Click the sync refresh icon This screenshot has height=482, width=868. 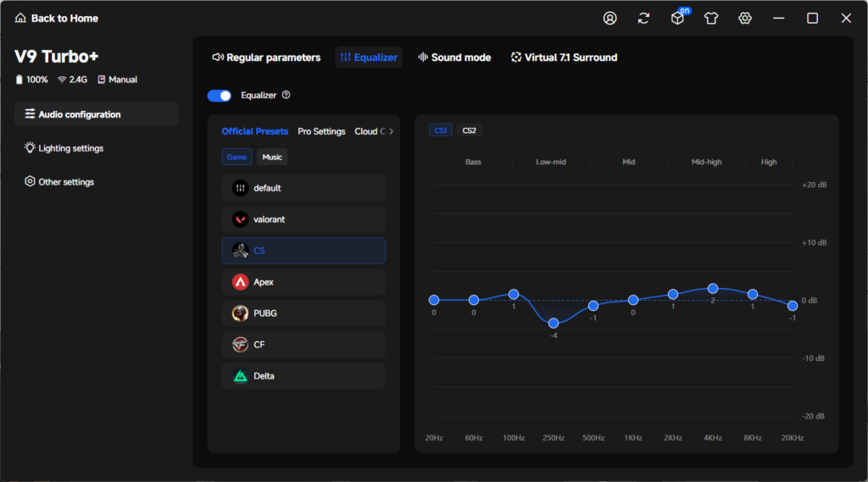tap(643, 19)
